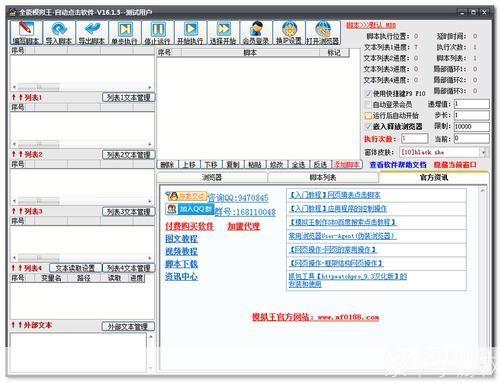Open the official website link at bottom

[315, 317]
